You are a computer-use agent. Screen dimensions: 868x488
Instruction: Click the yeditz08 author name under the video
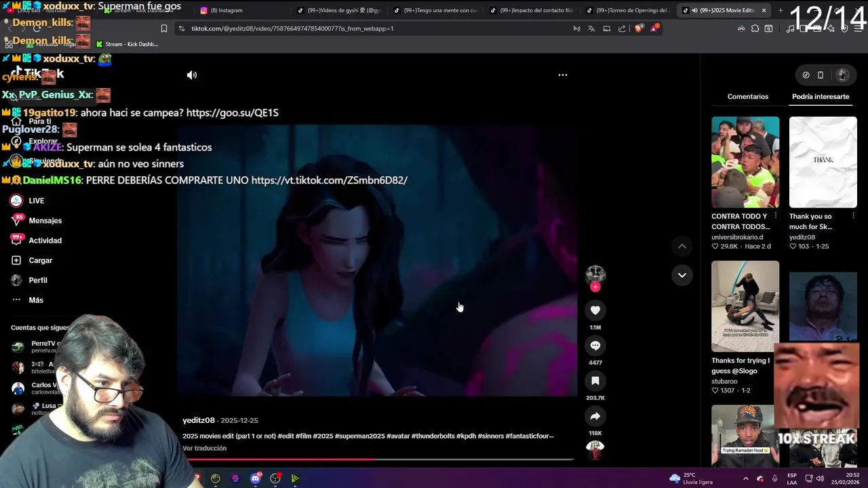click(x=199, y=420)
